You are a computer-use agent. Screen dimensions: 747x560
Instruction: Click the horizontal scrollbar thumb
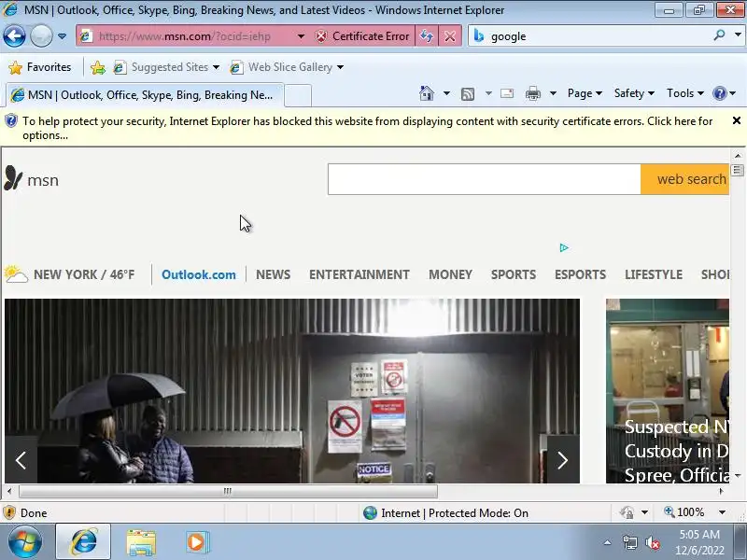tap(228, 491)
